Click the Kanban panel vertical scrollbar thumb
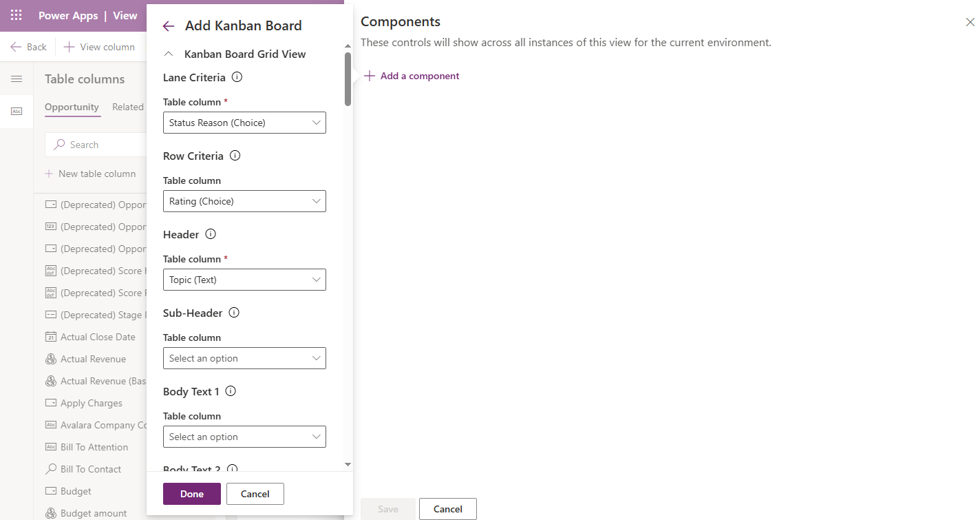This screenshot has height=520, width=980. (x=348, y=79)
